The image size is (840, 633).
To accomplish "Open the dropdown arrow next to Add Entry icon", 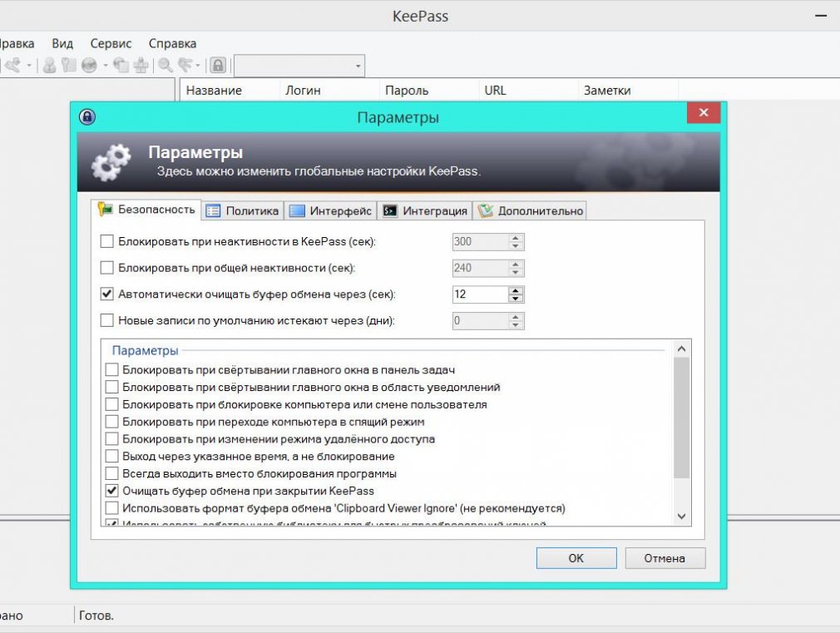I will coord(29,66).
